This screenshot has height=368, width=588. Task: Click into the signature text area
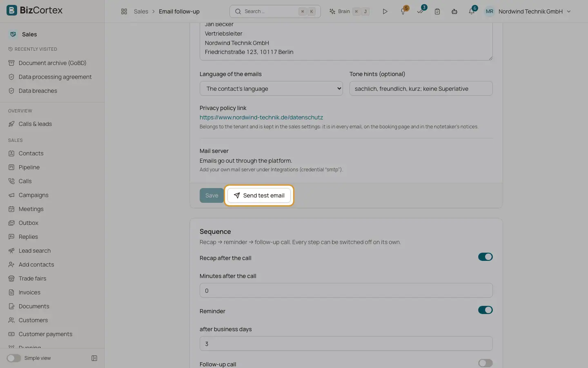coord(346,41)
